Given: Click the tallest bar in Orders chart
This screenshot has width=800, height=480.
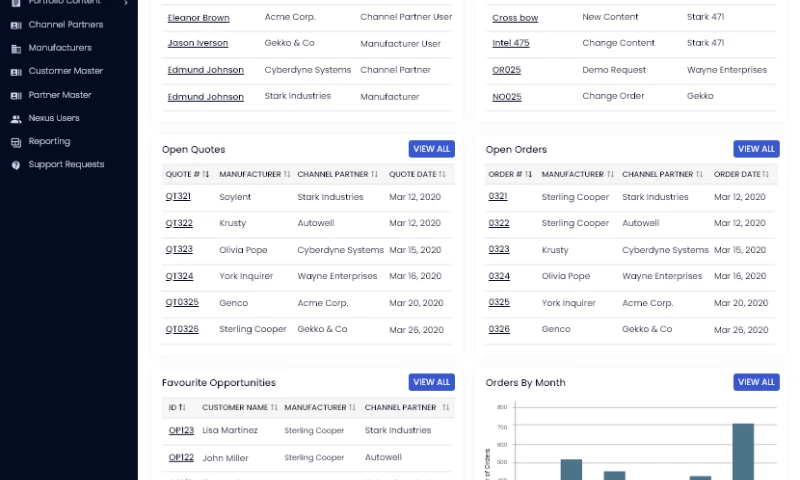Looking at the screenshot, I should coord(743,451).
